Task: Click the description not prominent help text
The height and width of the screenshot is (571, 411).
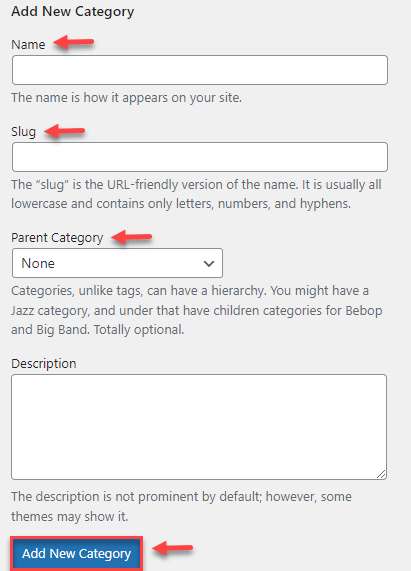Action: (181, 506)
